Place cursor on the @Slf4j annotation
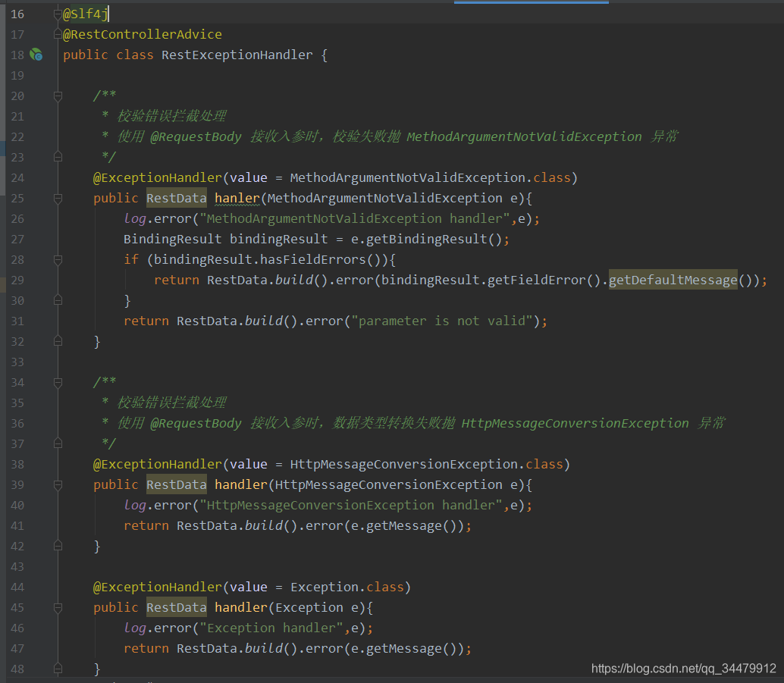Screen dimensions: 784x683 pyautogui.click(x=85, y=14)
